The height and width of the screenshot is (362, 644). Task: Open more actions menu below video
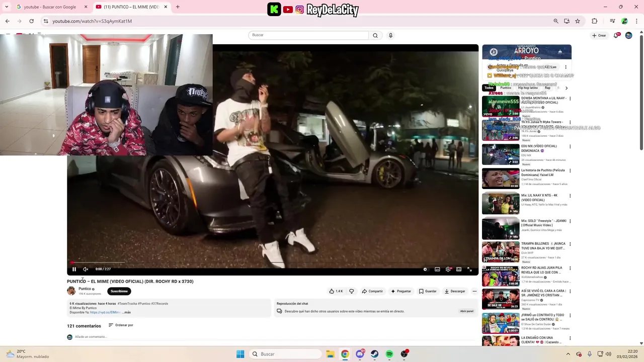(474, 291)
